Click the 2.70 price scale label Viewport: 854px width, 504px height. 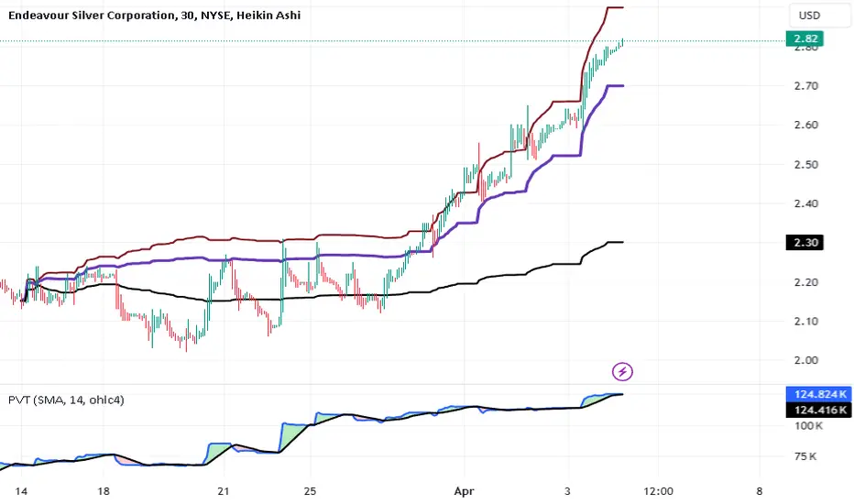[x=806, y=86]
